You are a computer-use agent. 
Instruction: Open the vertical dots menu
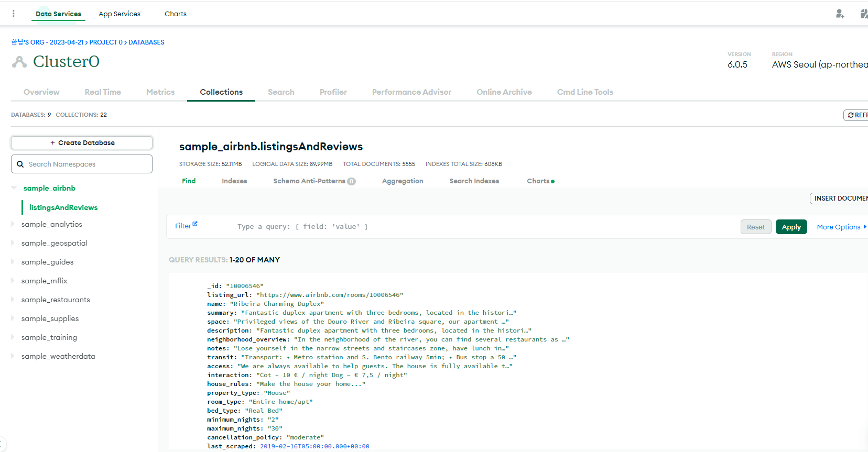[14, 14]
